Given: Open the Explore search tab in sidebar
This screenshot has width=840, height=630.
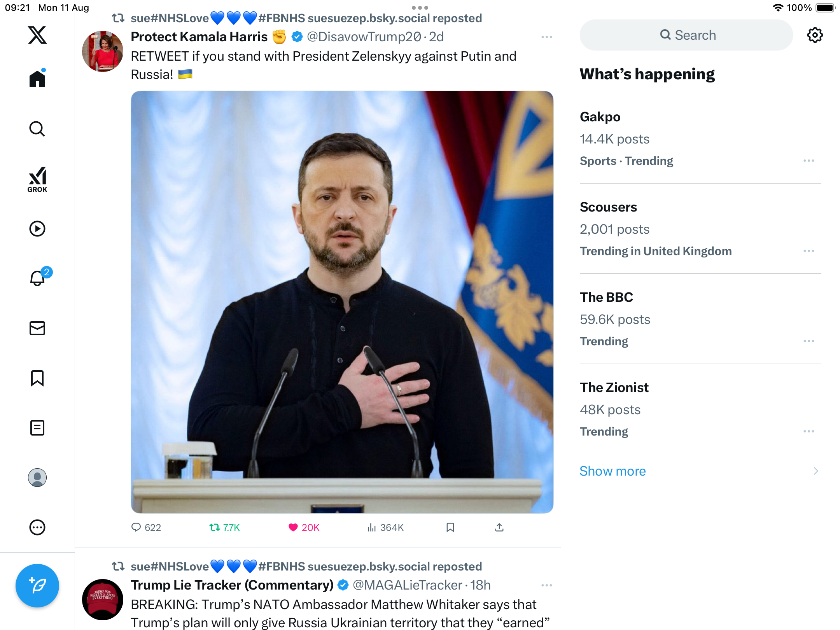Looking at the screenshot, I should (x=37, y=129).
